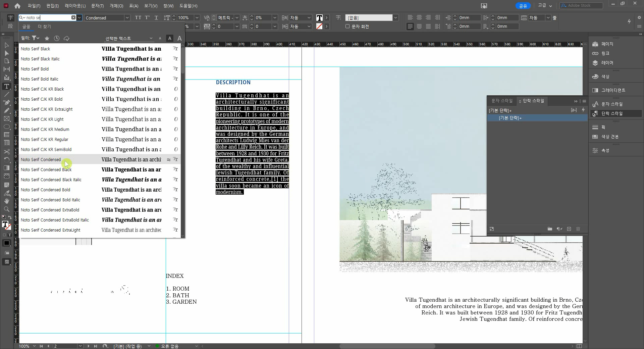Open the [없음] character style dropdown
Viewport: 644px width, 349px height.
coord(395,17)
